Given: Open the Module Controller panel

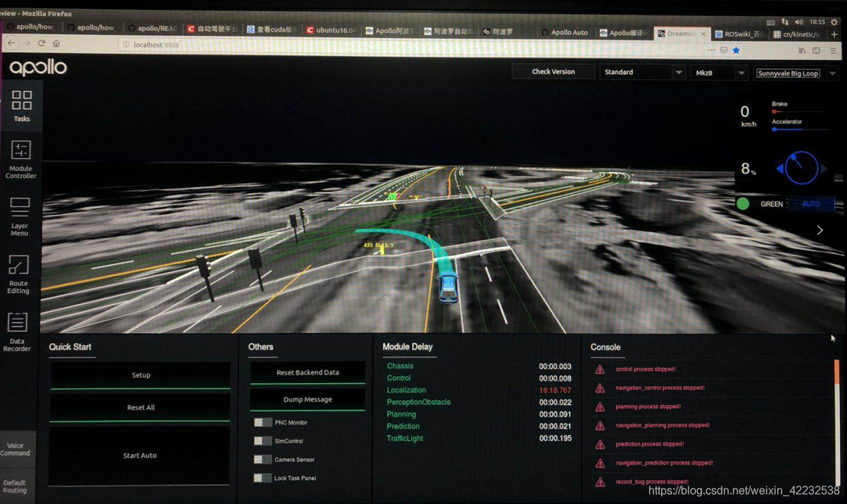Looking at the screenshot, I should (20, 159).
